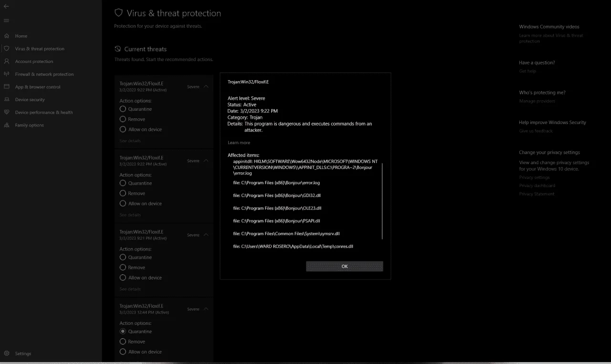Click the symsrv.dll affected file entry
This screenshot has height=364, width=611.
pyautogui.click(x=286, y=234)
